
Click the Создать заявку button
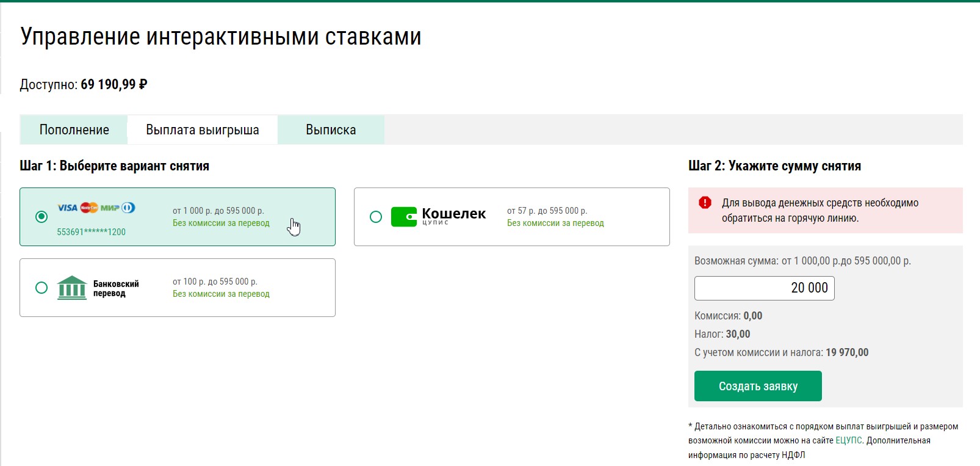[x=758, y=386]
